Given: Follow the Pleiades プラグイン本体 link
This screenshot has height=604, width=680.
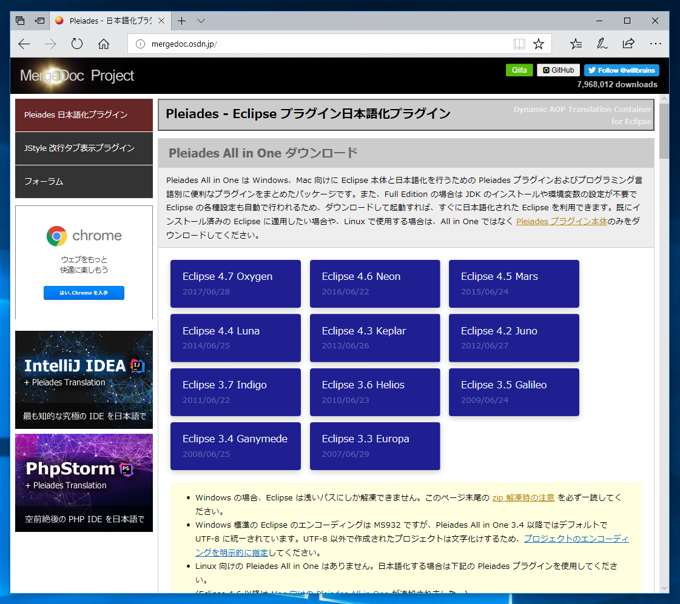Looking at the screenshot, I should 561,222.
